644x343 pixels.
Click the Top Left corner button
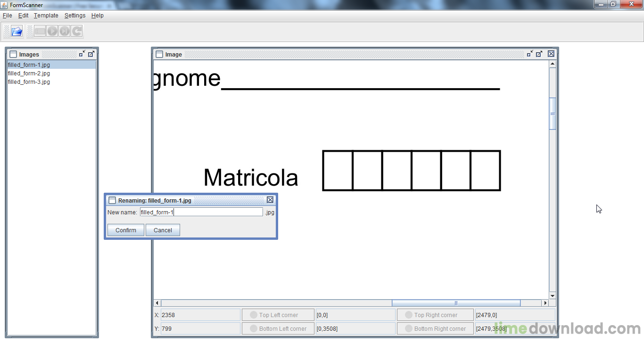coord(278,315)
